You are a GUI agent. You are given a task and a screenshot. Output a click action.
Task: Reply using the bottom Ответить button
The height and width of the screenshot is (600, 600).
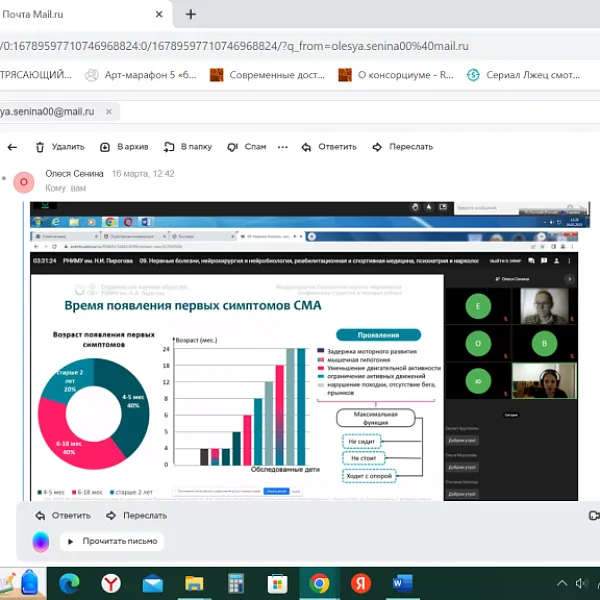[x=63, y=515]
